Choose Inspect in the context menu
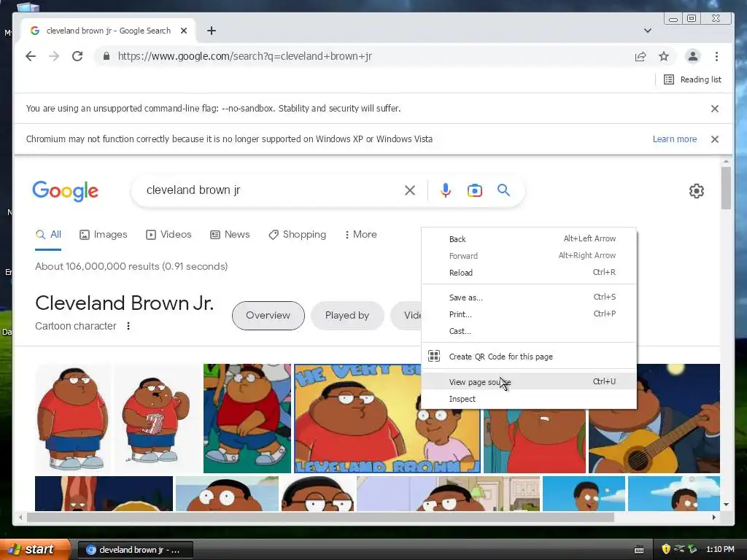Screen dimensions: 747x560 [529, 399]
